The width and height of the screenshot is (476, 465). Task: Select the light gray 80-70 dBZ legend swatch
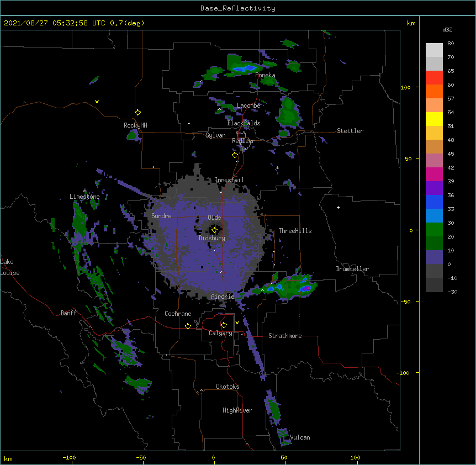pos(434,50)
